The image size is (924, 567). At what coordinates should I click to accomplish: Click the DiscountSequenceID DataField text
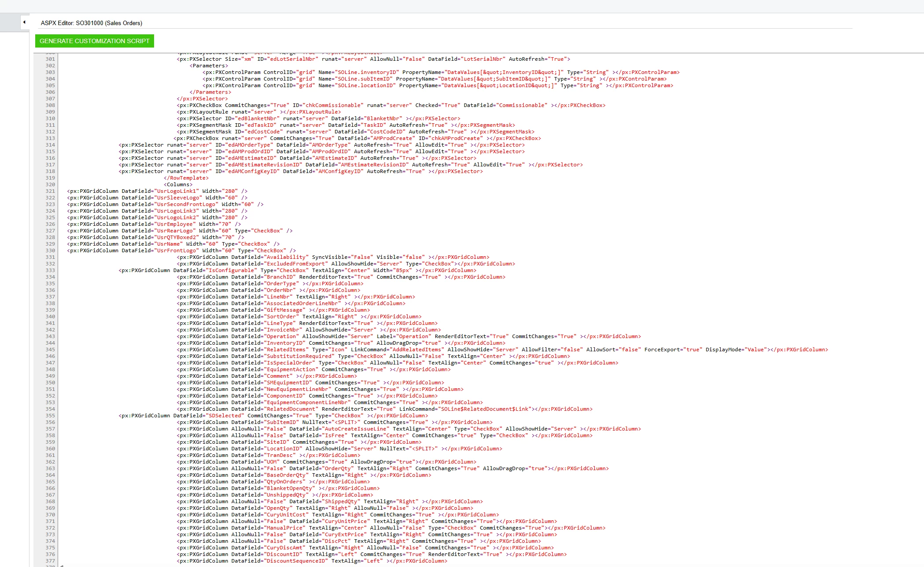[x=296, y=561]
